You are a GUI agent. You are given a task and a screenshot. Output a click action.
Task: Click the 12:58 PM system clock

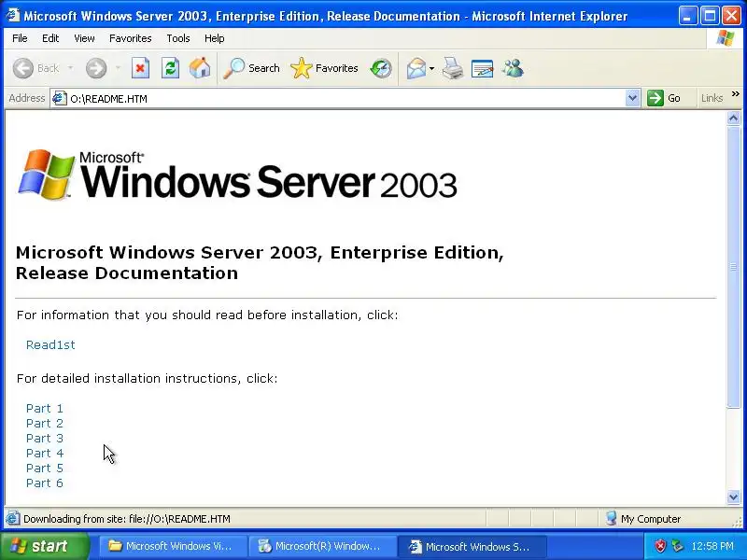712,546
